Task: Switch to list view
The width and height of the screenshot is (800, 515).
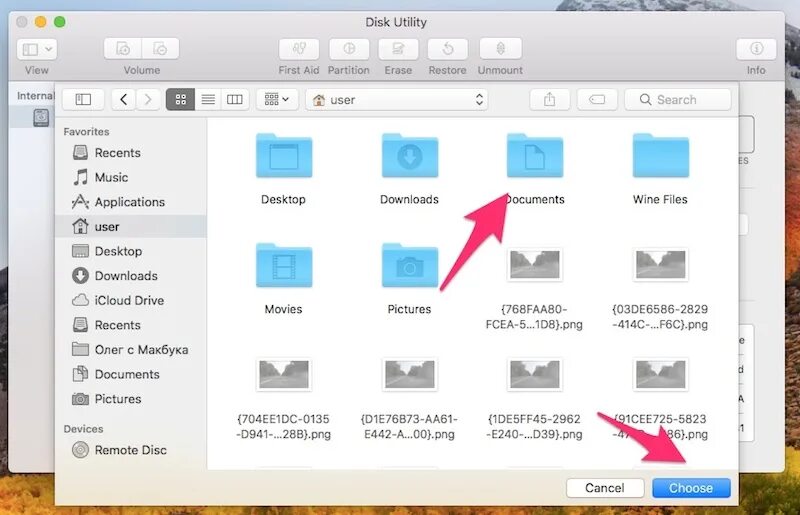Action: click(208, 100)
